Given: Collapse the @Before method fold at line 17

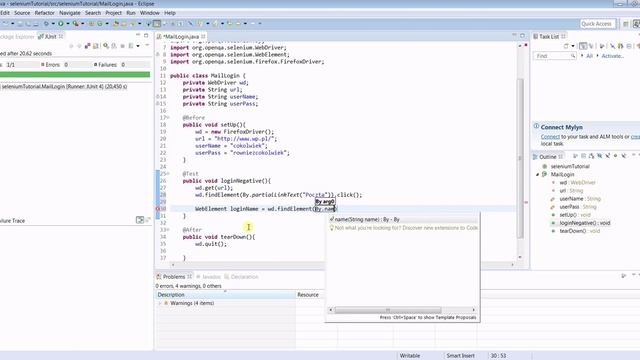Looking at the screenshot, I should 168,118.
